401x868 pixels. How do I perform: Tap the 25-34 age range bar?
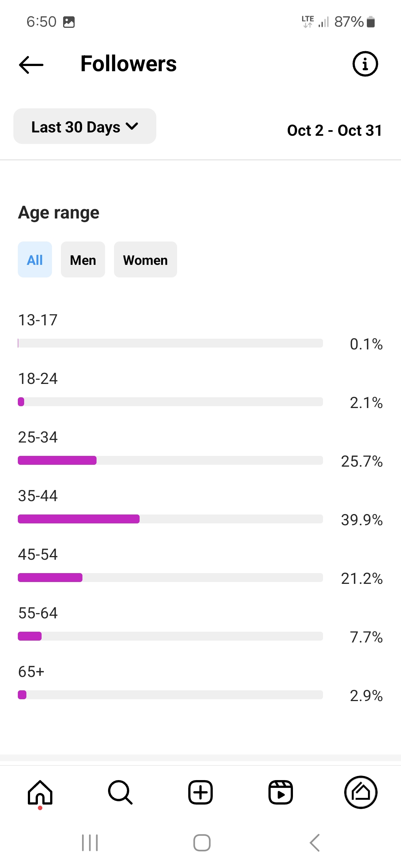click(x=170, y=460)
